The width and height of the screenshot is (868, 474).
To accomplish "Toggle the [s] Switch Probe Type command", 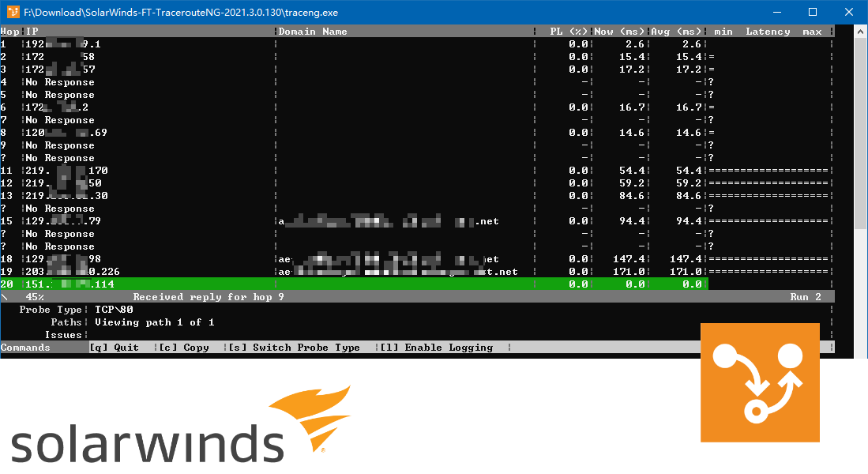I will point(293,348).
